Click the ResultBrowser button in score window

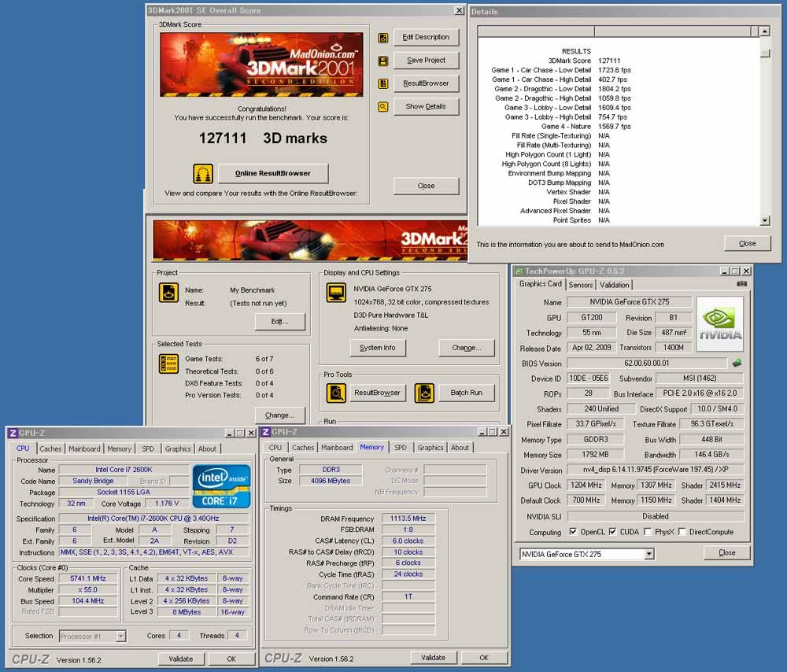tap(426, 83)
